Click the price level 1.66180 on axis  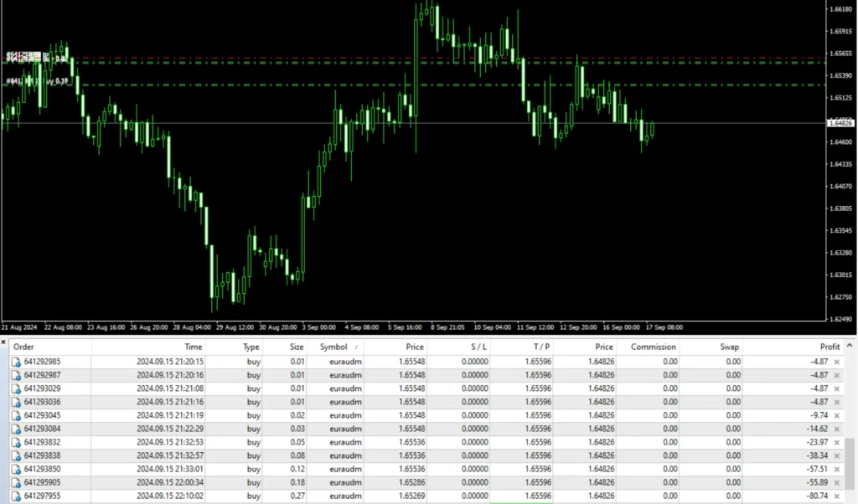pyautogui.click(x=840, y=8)
